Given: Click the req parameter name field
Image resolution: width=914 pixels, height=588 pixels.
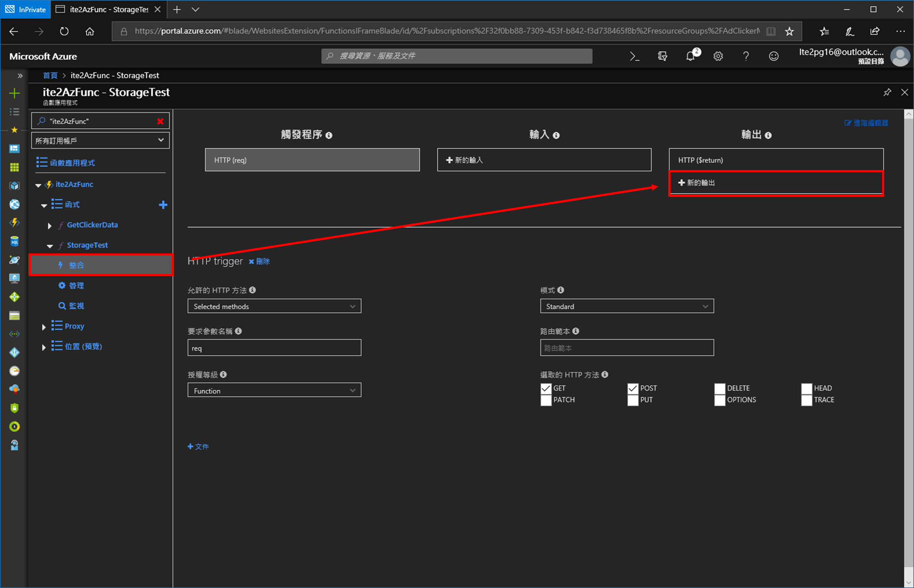Looking at the screenshot, I should pos(274,348).
